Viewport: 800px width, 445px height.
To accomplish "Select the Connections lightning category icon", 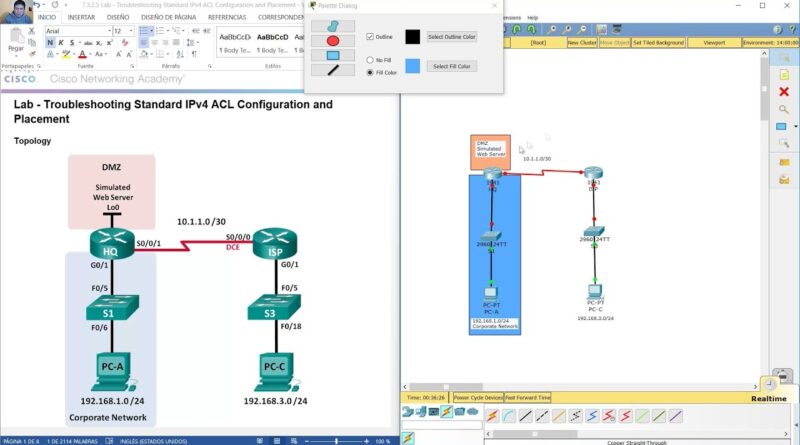I will (x=446, y=411).
